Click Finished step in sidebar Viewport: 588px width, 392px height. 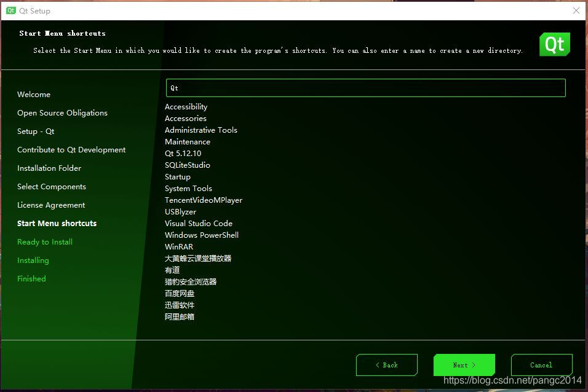(x=31, y=278)
